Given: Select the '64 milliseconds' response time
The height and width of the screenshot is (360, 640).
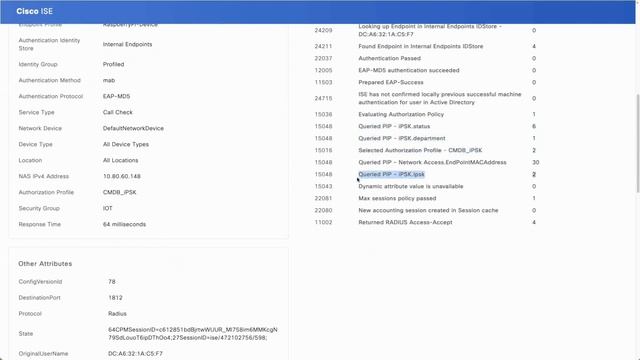Looking at the screenshot, I should tap(124, 224).
